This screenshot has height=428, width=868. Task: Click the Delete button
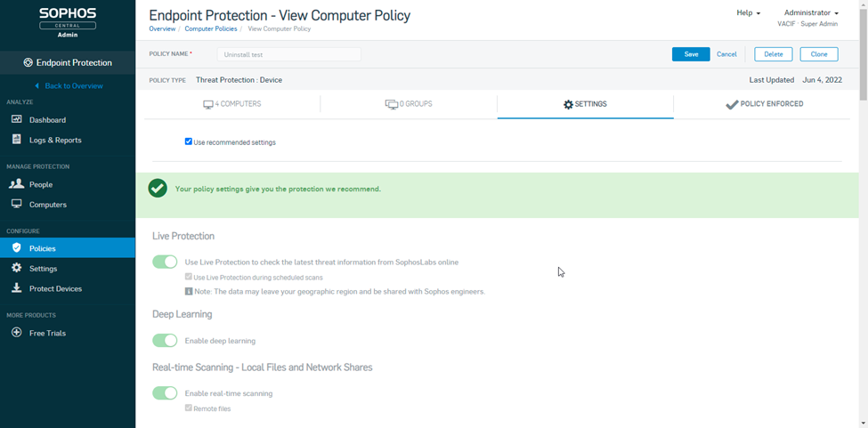click(774, 54)
